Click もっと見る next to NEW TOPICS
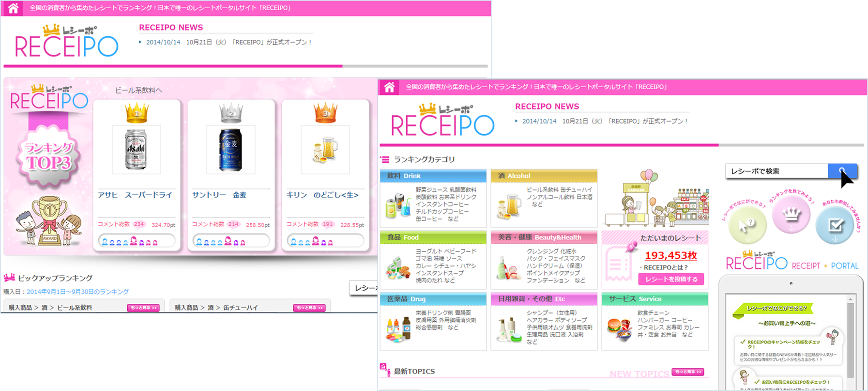The image size is (868, 391). pos(688,372)
